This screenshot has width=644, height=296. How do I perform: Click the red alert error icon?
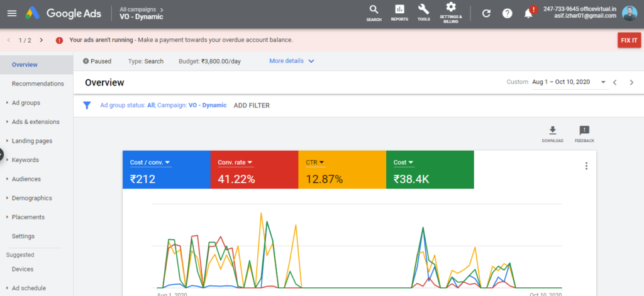60,40
